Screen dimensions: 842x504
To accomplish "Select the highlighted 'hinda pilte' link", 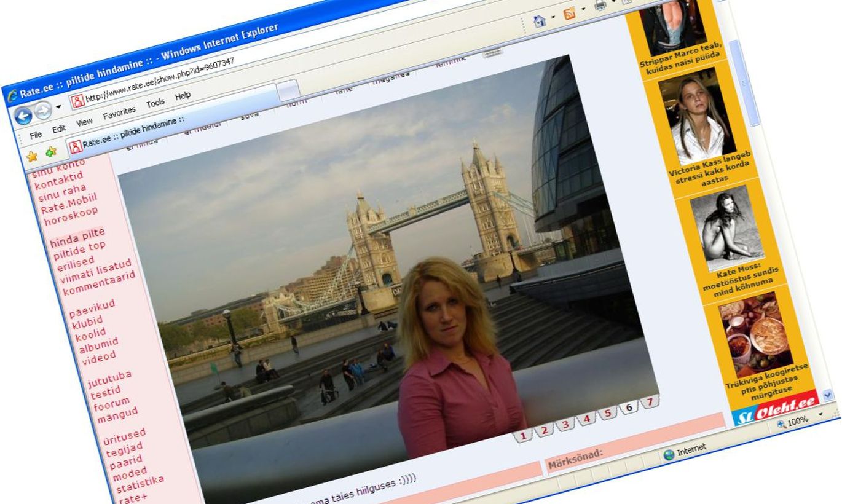I will pos(77,237).
